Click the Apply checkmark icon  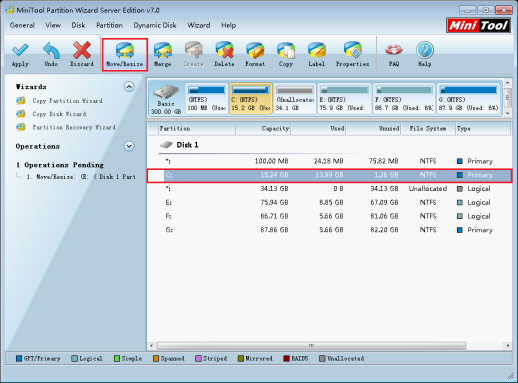coord(20,50)
